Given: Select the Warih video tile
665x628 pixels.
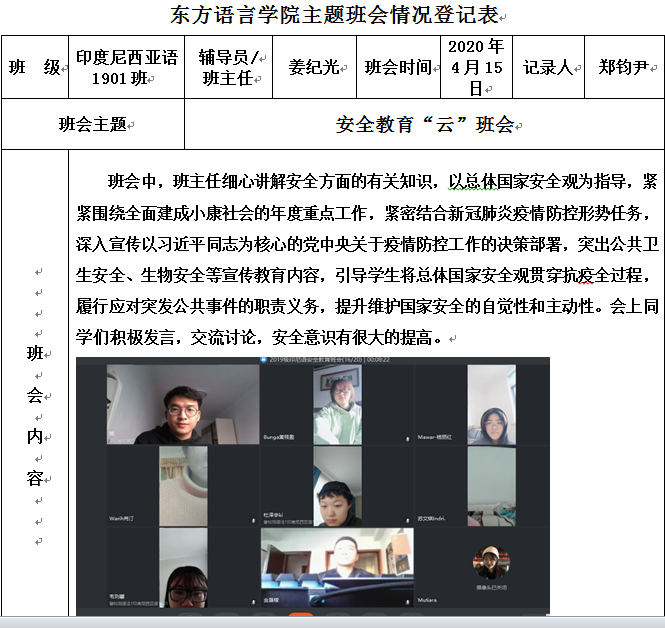Looking at the screenshot, I should tap(183, 486).
